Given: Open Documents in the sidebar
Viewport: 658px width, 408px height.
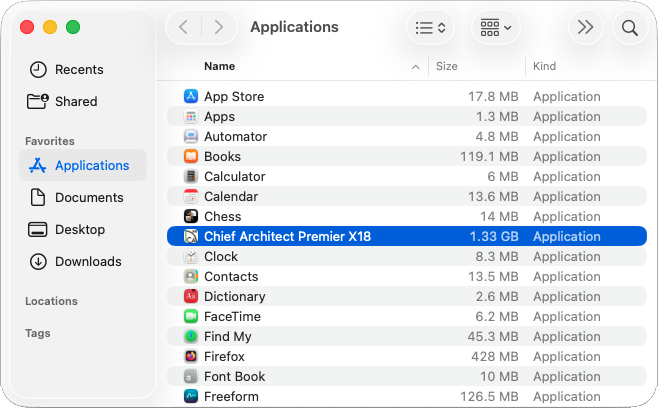Looking at the screenshot, I should tap(76, 197).
